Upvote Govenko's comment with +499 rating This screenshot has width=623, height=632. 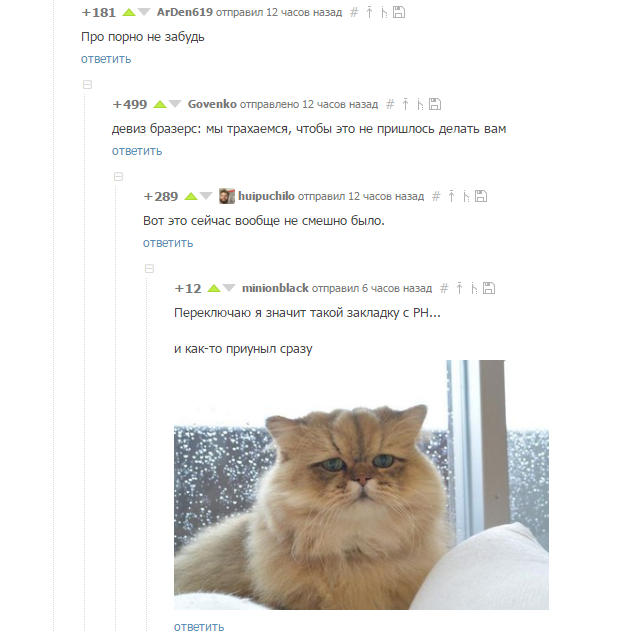click(x=160, y=104)
